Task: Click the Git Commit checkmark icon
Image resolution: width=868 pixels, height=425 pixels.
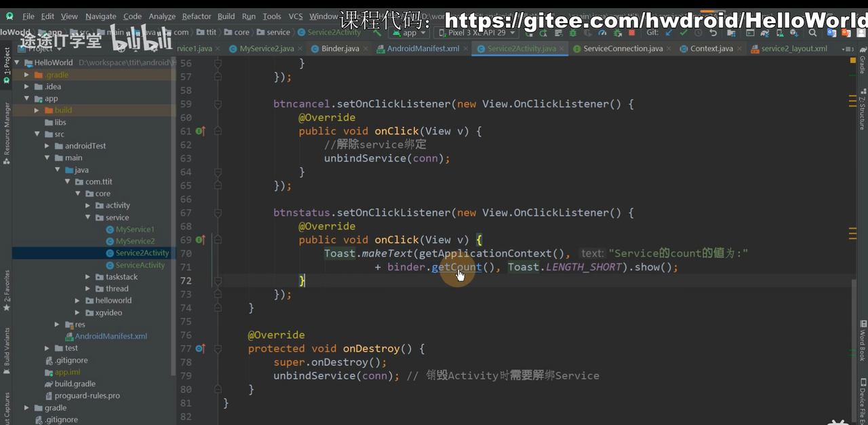Action: (x=684, y=32)
